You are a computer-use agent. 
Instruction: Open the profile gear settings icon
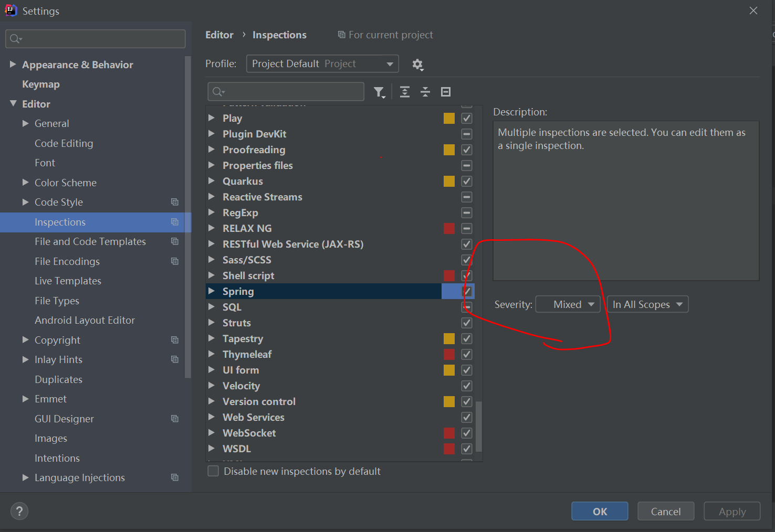point(417,64)
